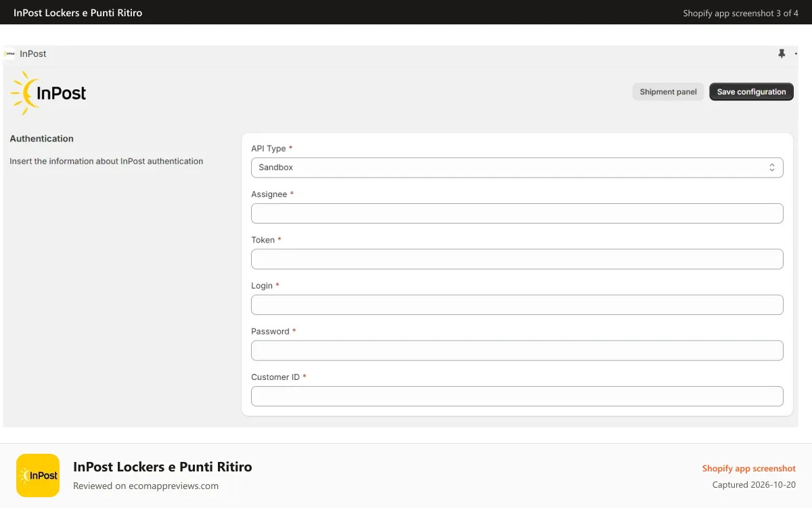The width and height of the screenshot is (812, 508).
Task: Click the Login field label
Action: click(262, 285)
